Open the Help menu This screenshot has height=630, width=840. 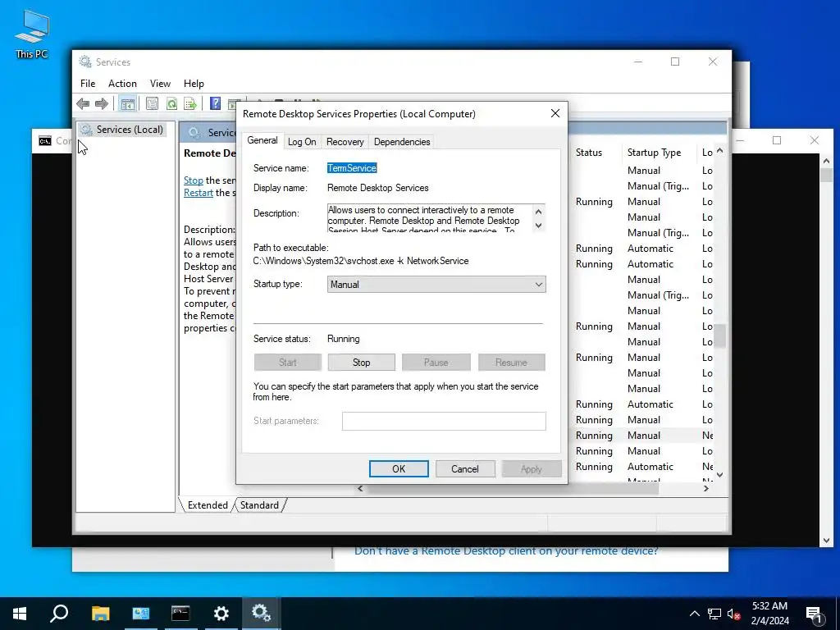(194, 84)
